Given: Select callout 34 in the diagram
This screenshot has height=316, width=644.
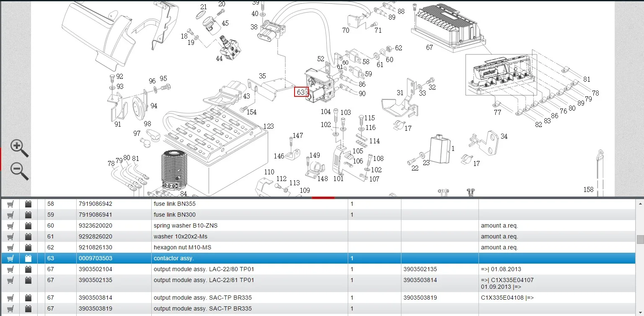Looking at the screenshot, I should (x=504, y=136).
